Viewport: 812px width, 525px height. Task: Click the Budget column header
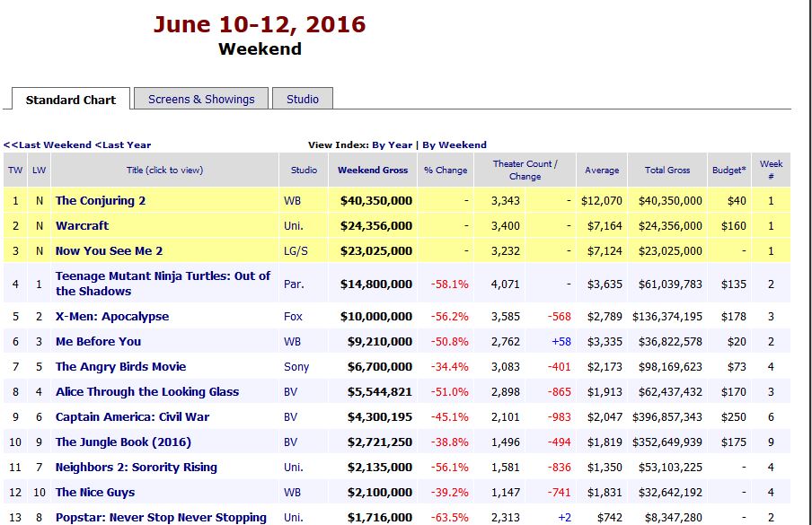click(729, 171)
